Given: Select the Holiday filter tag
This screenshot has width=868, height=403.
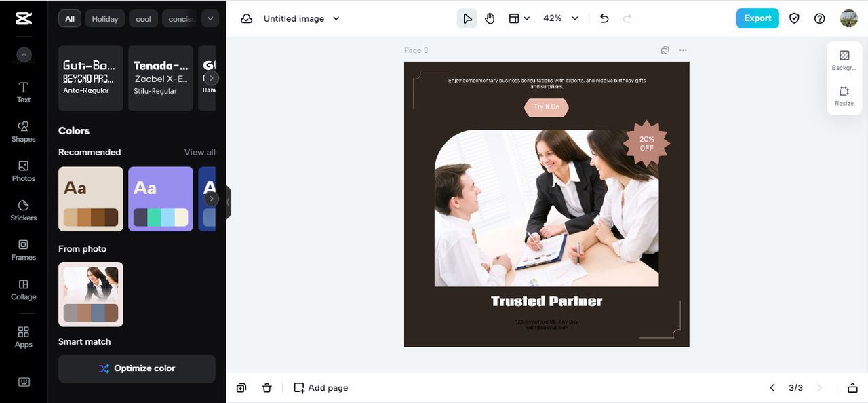Looking at the screenshot, I should [105, 19].
